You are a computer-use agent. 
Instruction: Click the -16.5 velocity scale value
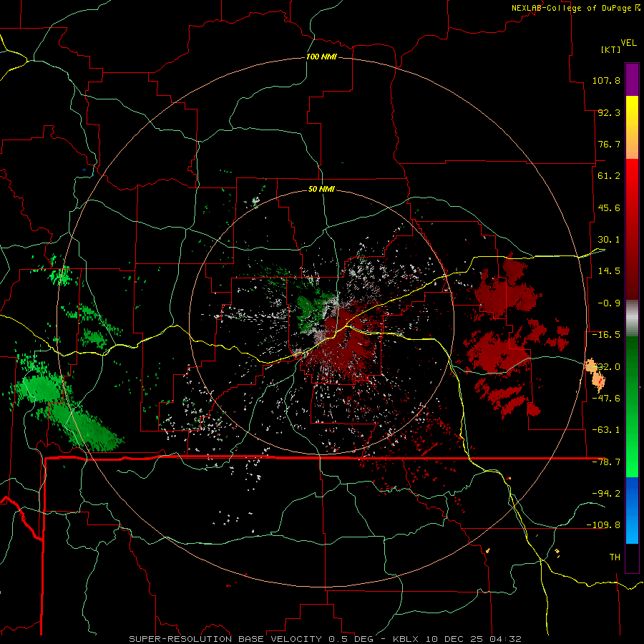point(606,335)
